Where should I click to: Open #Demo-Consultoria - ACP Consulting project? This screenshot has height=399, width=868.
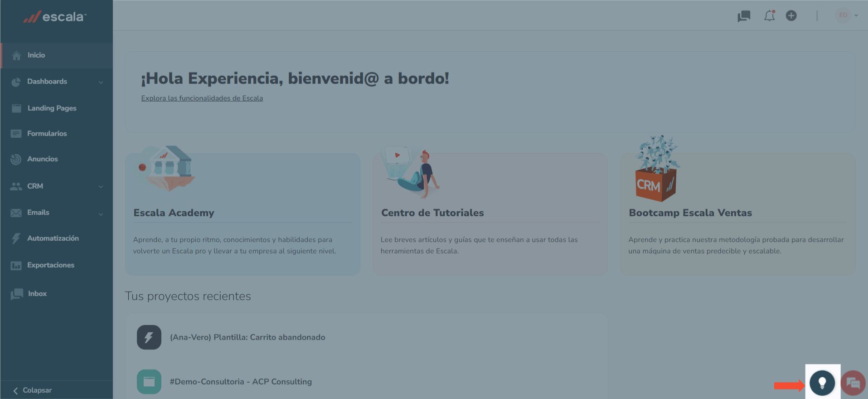click(x=241, y=382)
